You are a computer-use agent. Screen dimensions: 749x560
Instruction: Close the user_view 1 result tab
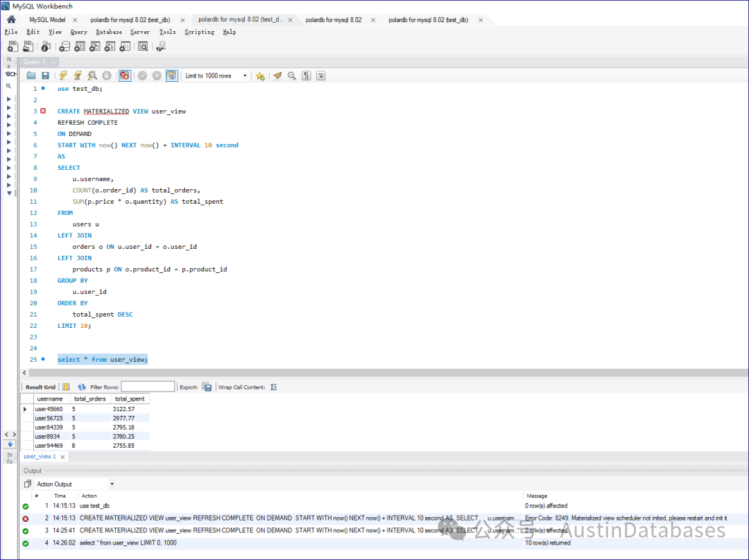click(62, 457)
